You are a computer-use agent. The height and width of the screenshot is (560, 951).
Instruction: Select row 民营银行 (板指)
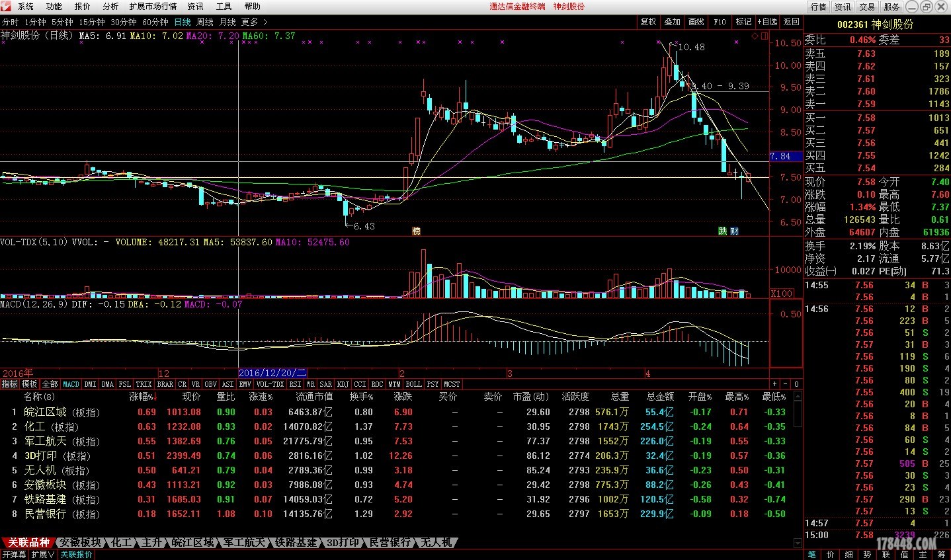point(397,514)
